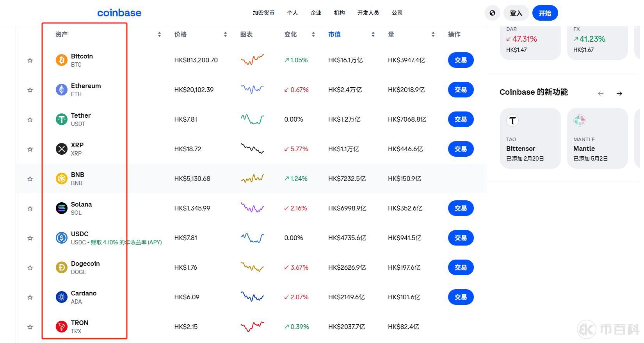This screenshot has height=343, width=644.
Task: Click 交易 button for USDC
Action: 461,238
